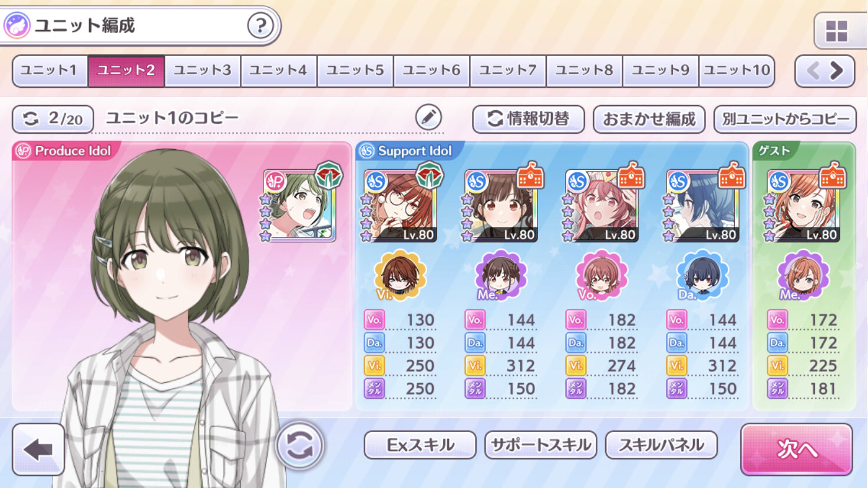
Task: Show previous unit tabs with left chevron
Action: point(813,71)
